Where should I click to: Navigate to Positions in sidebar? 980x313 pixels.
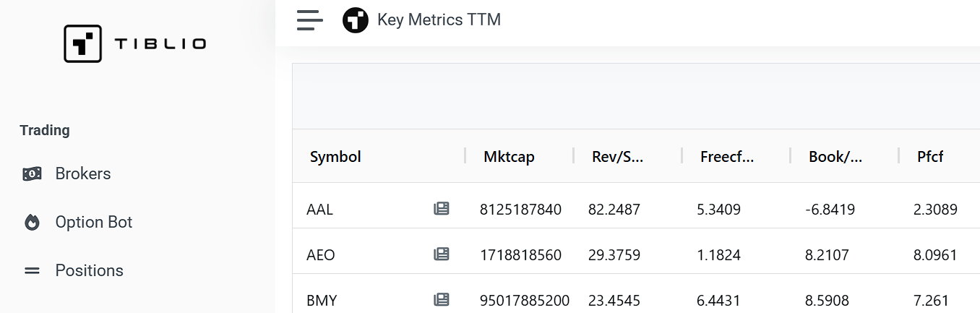coord(90,271)
